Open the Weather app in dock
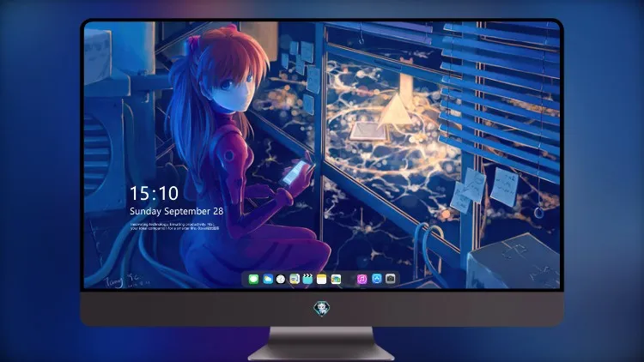Image resolution: width=644 pixels, height=362 pixels. coord(267,280)
